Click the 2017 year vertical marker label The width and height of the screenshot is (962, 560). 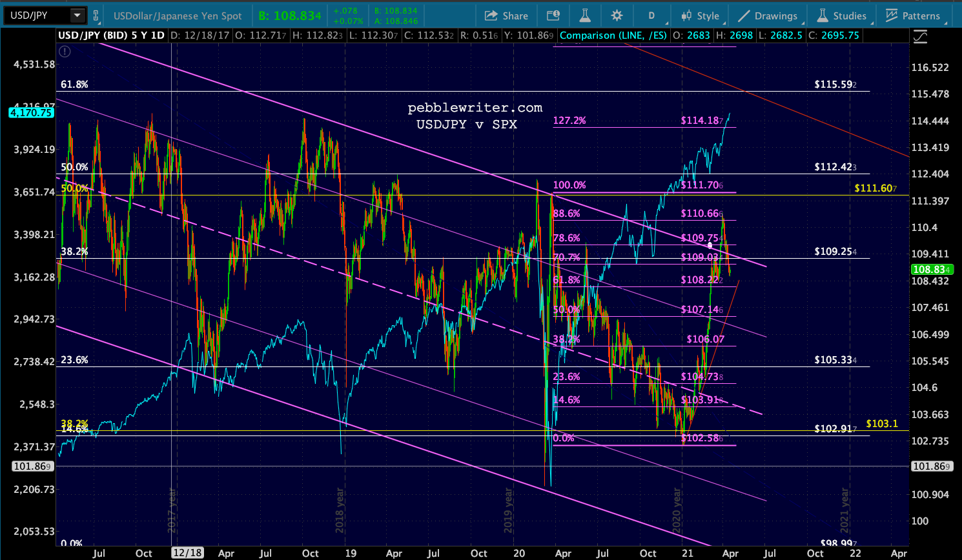pyautogui.click(x=172, y=510)
